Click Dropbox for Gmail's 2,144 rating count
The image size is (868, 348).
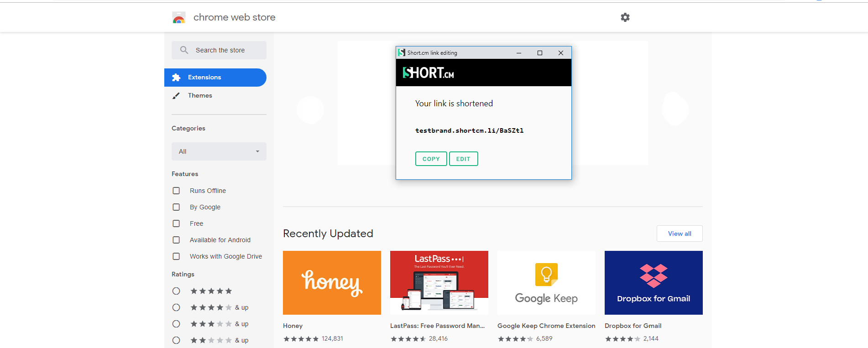click(651, 338)
